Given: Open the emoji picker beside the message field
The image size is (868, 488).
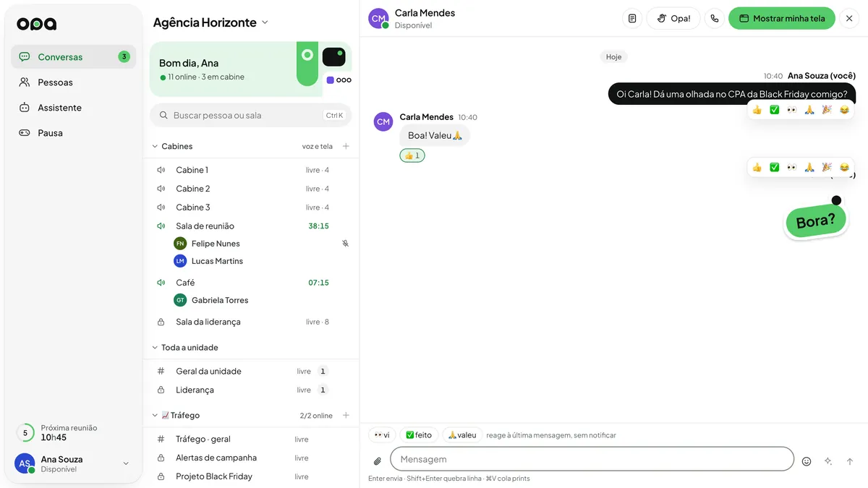Looking at the screenshot, I should 807,461.
